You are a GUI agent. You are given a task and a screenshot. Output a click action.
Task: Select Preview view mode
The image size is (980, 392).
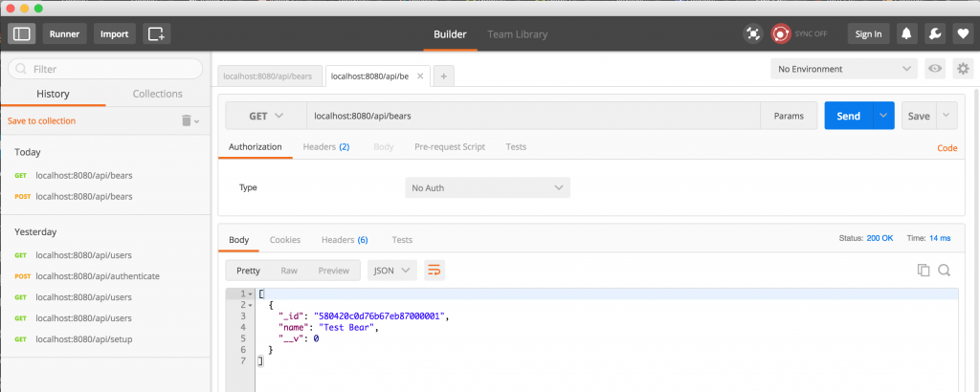click(334, 271)
